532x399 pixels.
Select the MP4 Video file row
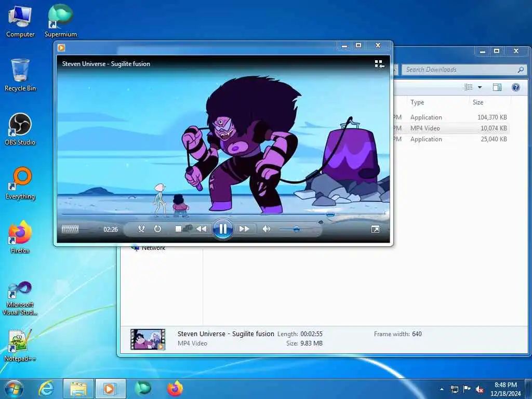451,128
